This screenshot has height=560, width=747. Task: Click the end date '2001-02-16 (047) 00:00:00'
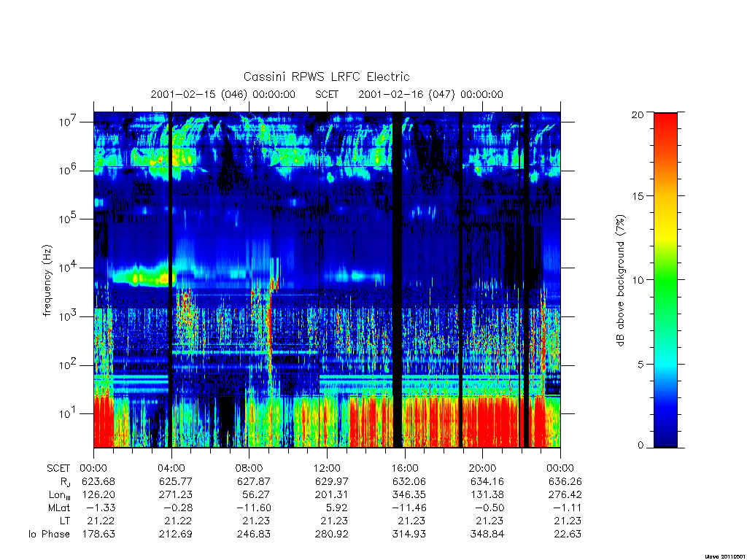(430, 94)
